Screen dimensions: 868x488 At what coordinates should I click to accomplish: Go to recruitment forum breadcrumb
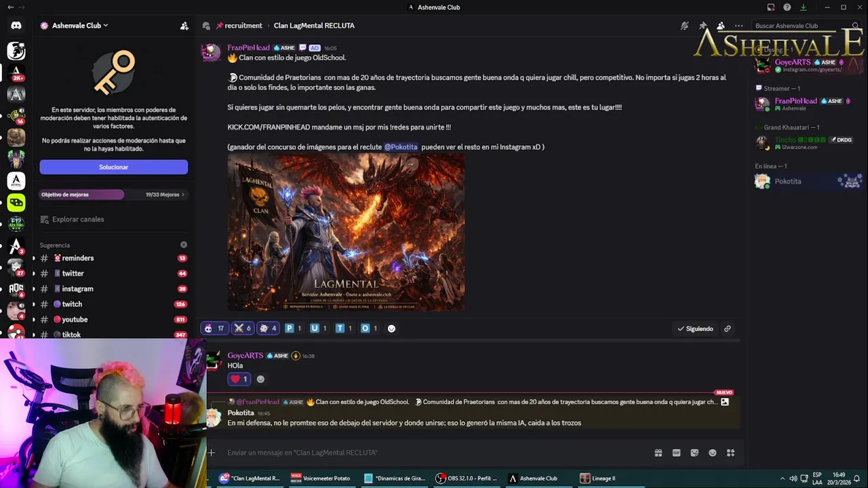239,26
